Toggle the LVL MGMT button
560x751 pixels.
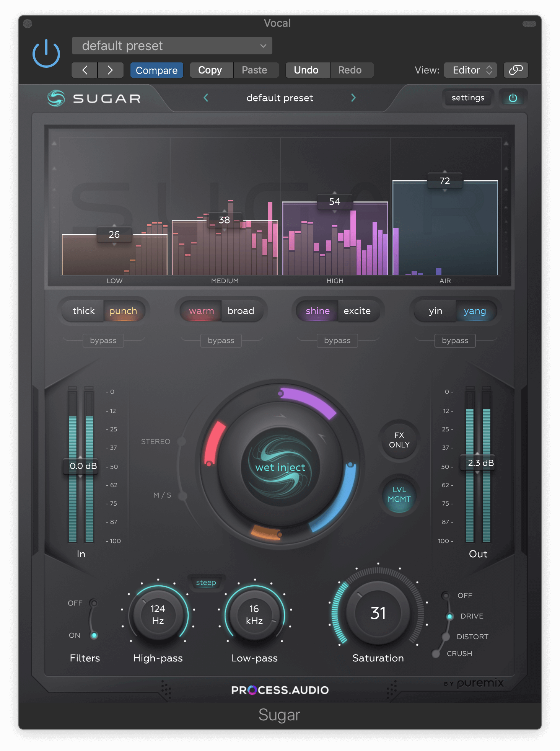pos(399,494)
